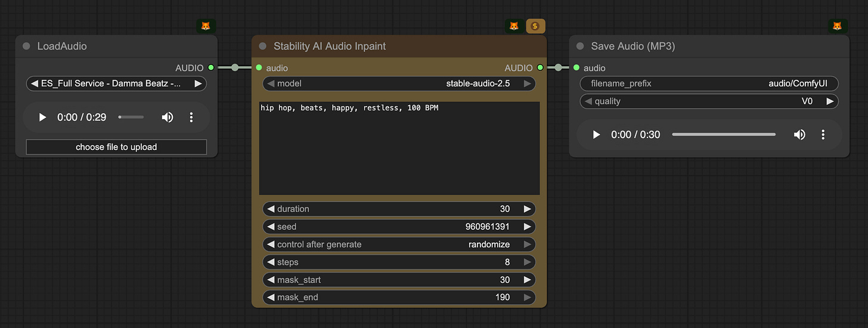This screenshot has height=328, width=868.
Task: Cycle control after generate with left arrow
Action: click(271, 245)
